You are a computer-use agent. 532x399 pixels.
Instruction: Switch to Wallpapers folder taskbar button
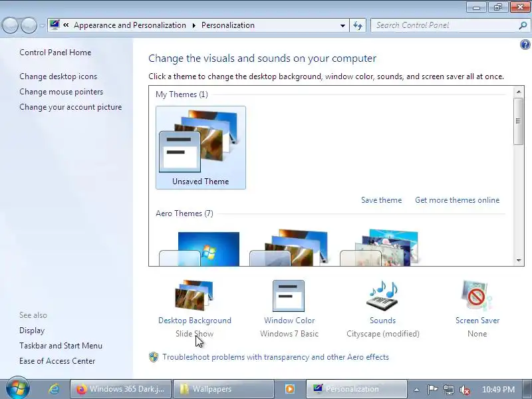click(223, 389)
